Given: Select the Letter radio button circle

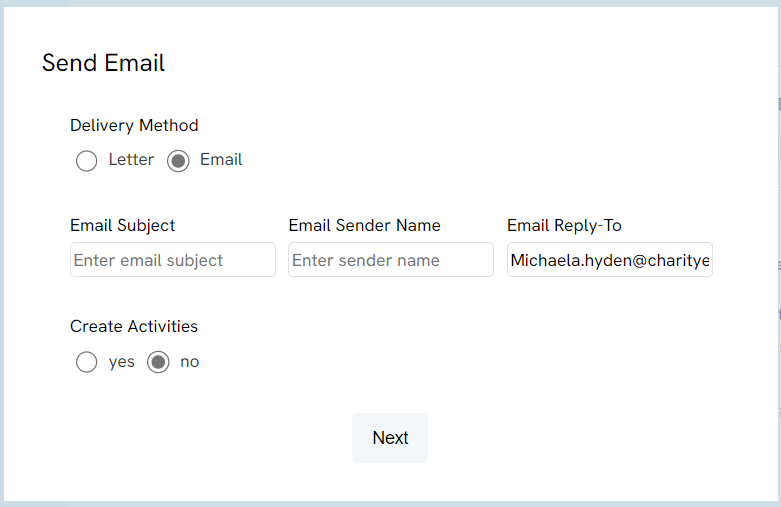Looking at the screenshot, I should 86,161.
